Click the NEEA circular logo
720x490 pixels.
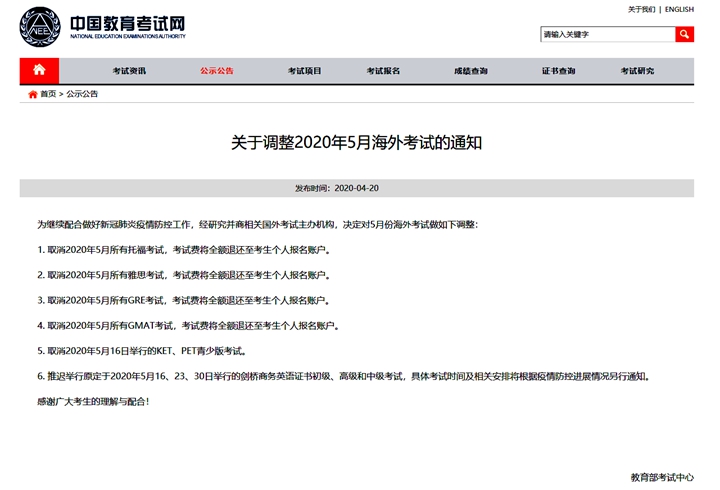click(40, 27)
